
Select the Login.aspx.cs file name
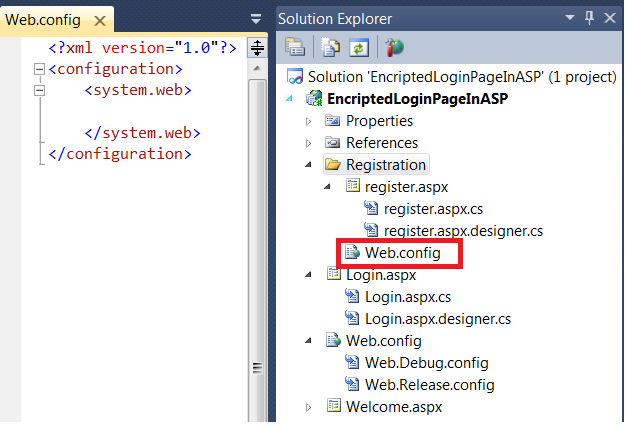pyautogui.click(x=408, y=297)
